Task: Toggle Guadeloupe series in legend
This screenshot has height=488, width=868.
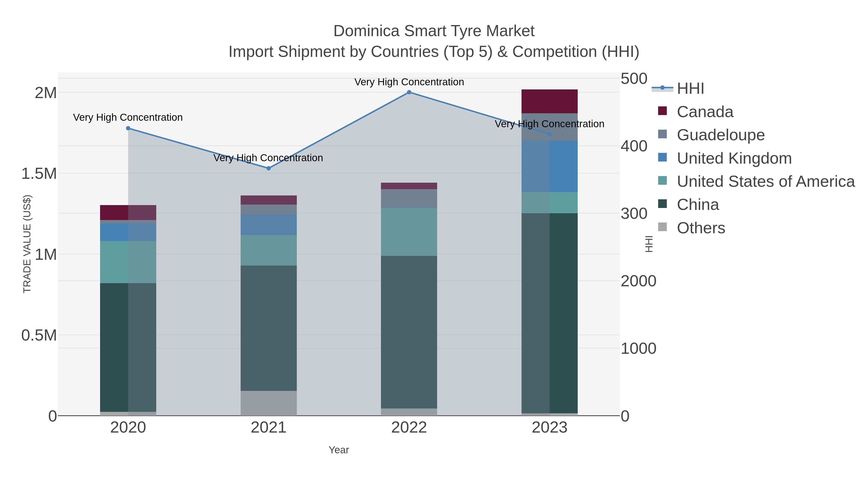Action: click(711, 135)
